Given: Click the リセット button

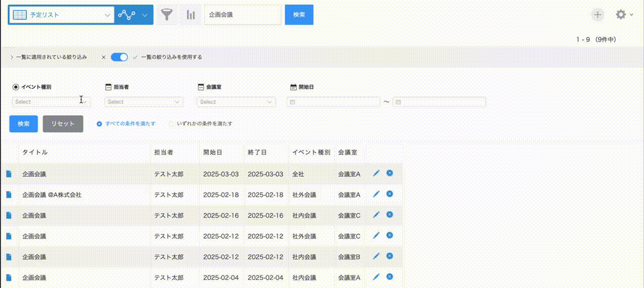Looking at the screenshot, I should click(63, 124).
